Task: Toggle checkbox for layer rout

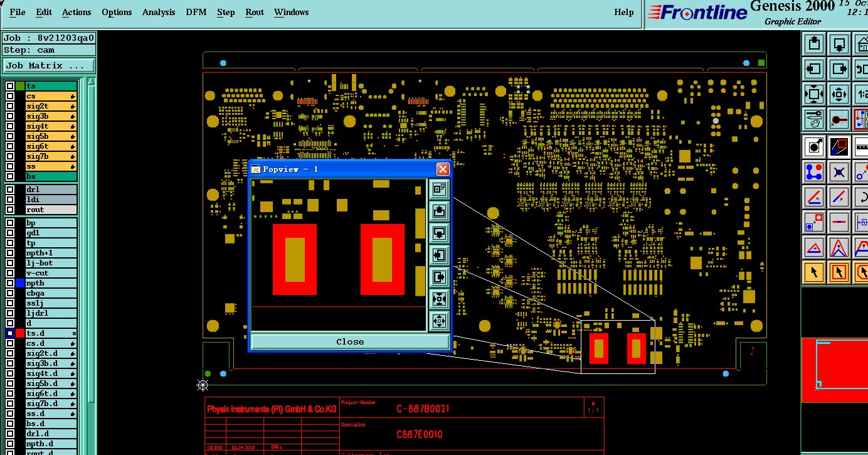Action: (10, 210)
